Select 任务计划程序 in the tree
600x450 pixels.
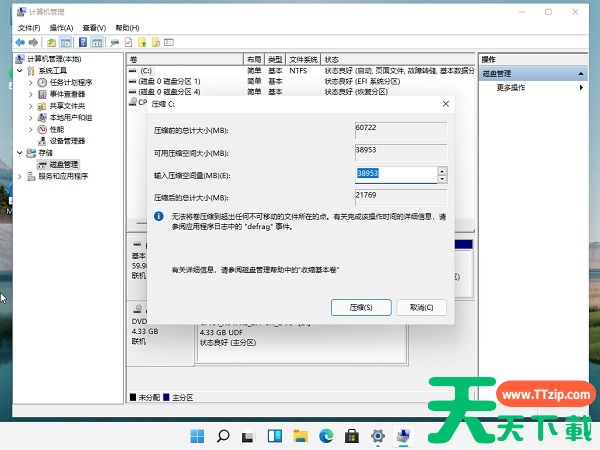(x=70, y=83)
